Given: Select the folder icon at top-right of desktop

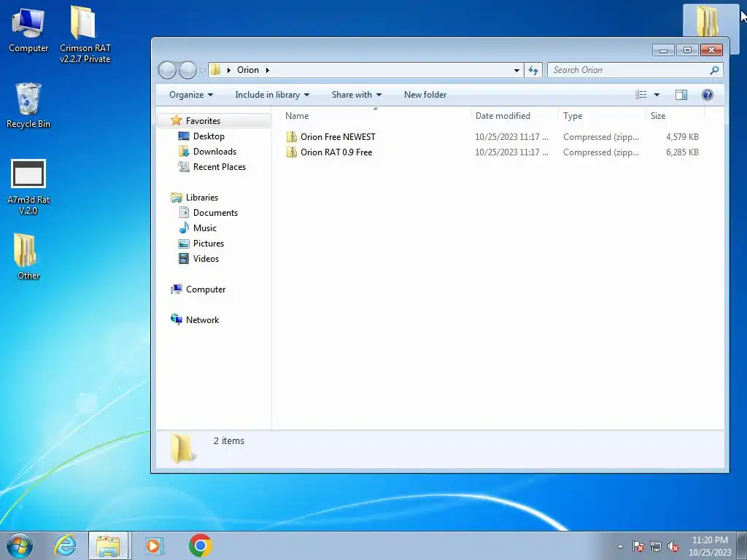Looking at the screenshot, I should click(x=707, y=20).
